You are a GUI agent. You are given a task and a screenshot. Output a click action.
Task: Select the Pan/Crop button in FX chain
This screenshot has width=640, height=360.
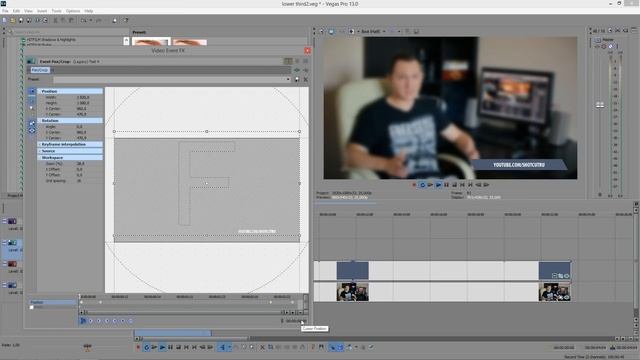coord(40,70)
